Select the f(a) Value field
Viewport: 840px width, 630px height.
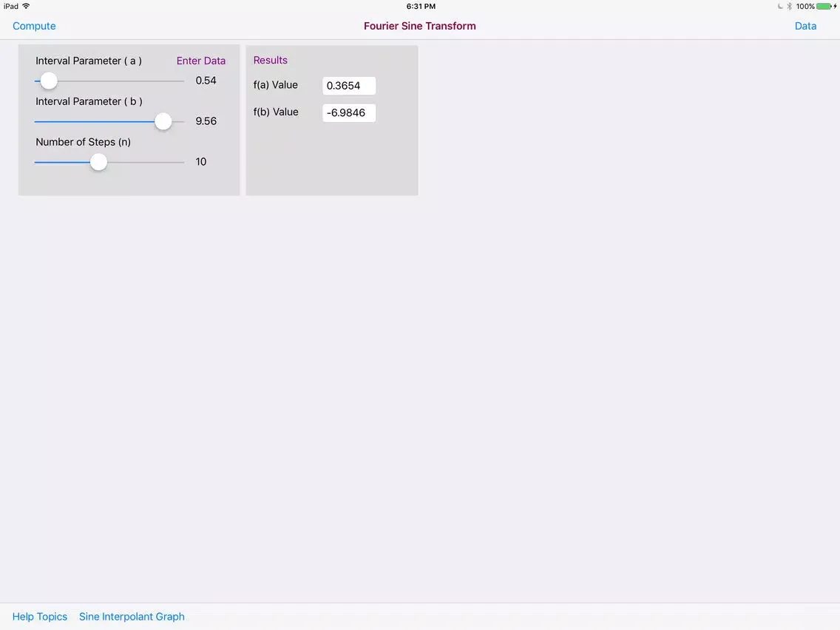point(349,86)
